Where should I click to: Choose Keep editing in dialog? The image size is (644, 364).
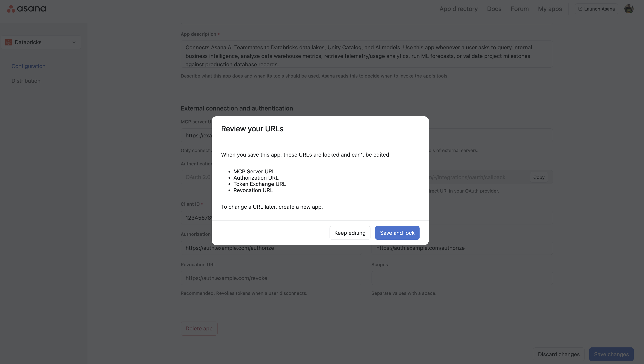pos(350,233)
